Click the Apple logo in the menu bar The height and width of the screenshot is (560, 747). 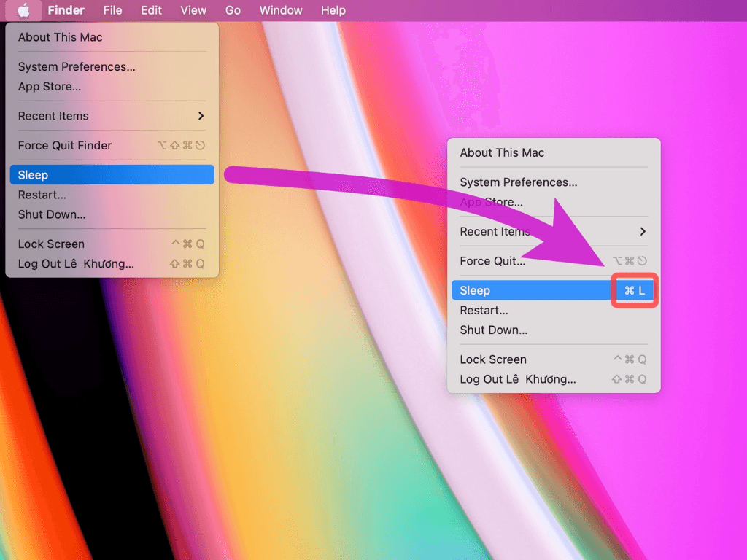(24, 10)
